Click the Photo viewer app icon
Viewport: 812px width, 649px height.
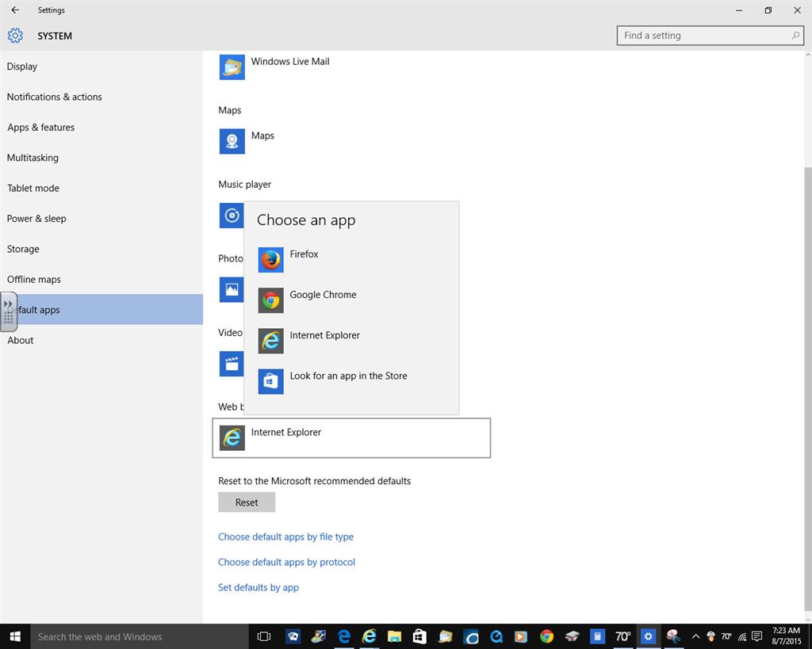click(x=232, y=289)
